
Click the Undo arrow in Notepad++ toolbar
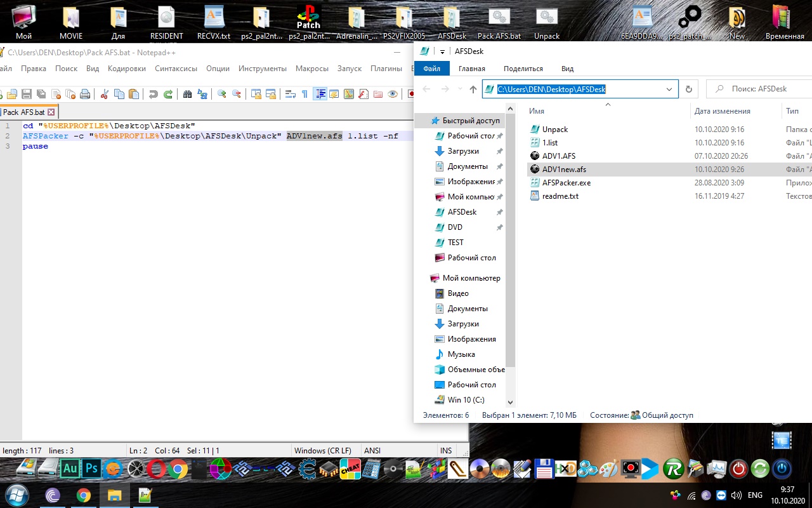click(x=153, y=94)
